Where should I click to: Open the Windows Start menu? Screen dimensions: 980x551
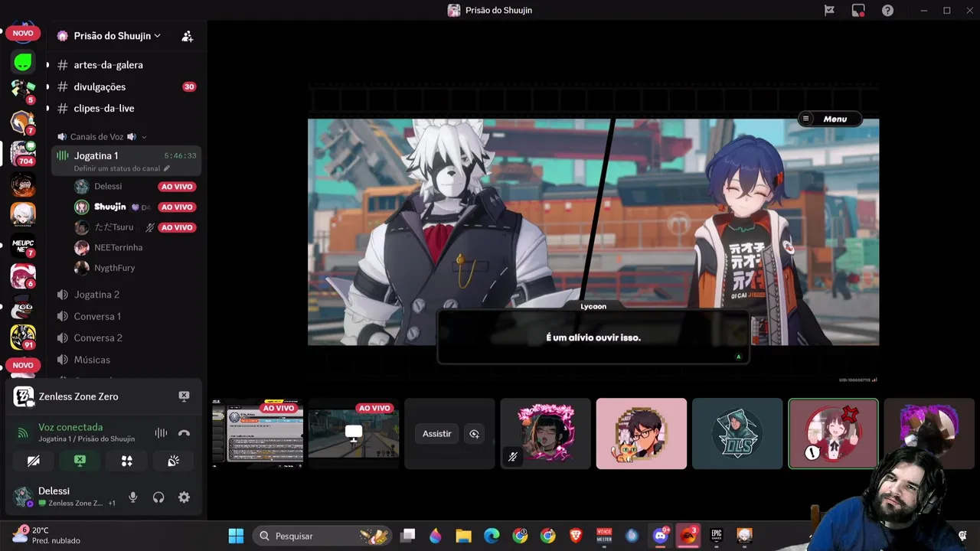pyautogui.click(x=236, y=536)
